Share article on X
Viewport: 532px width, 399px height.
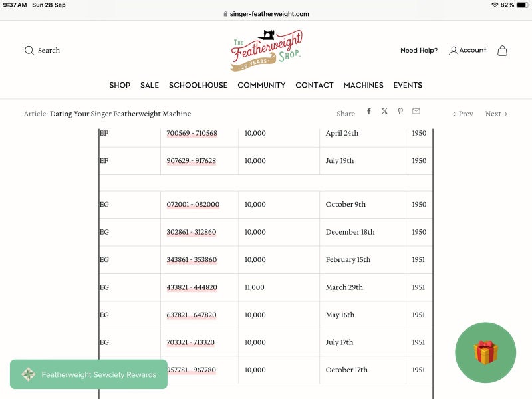pos(384,112)
